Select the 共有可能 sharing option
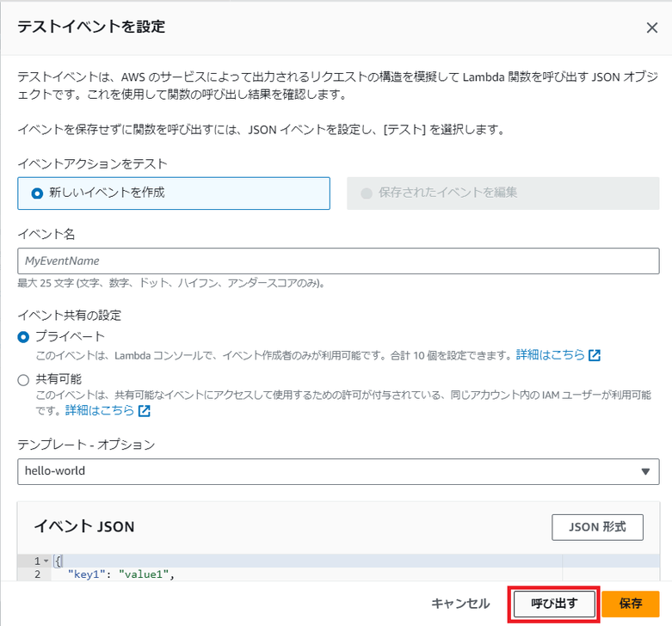This screenshot has width=672, height=626. tap(23, 380)
